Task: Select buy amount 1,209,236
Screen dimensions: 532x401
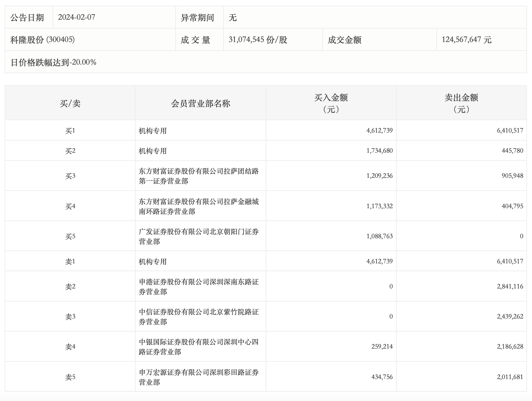Action: click(379, 176)
